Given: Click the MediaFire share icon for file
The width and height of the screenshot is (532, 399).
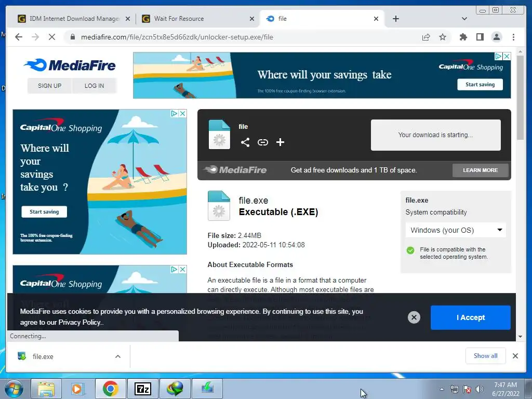Looking at the screenshot, I should [245, 142].
